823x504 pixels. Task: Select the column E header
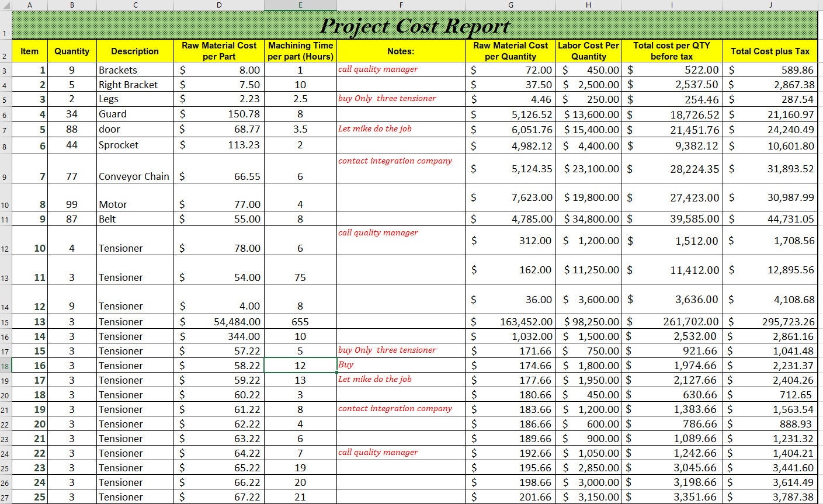point(300,5)
